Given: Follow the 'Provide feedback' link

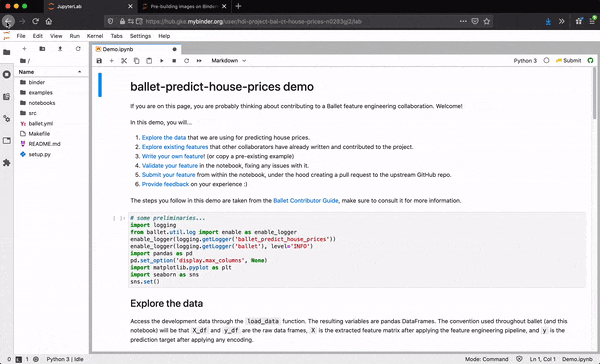Looking at the screenshot, I should [x=165, y=184].
